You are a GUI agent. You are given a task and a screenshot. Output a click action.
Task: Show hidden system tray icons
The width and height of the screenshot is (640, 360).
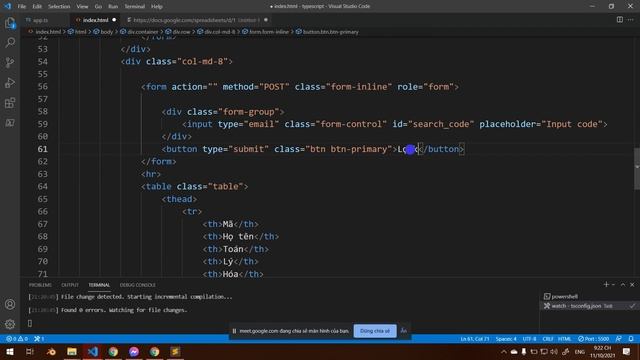504,351
